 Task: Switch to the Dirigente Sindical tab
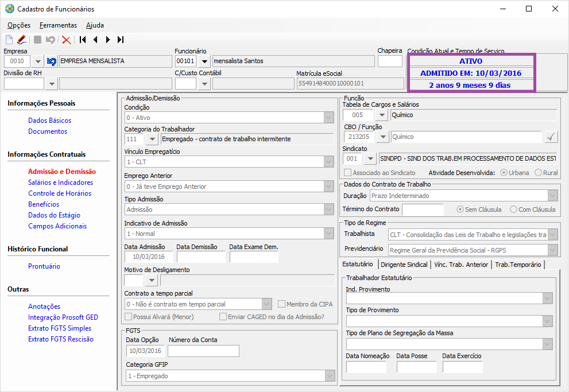(404, 265)
